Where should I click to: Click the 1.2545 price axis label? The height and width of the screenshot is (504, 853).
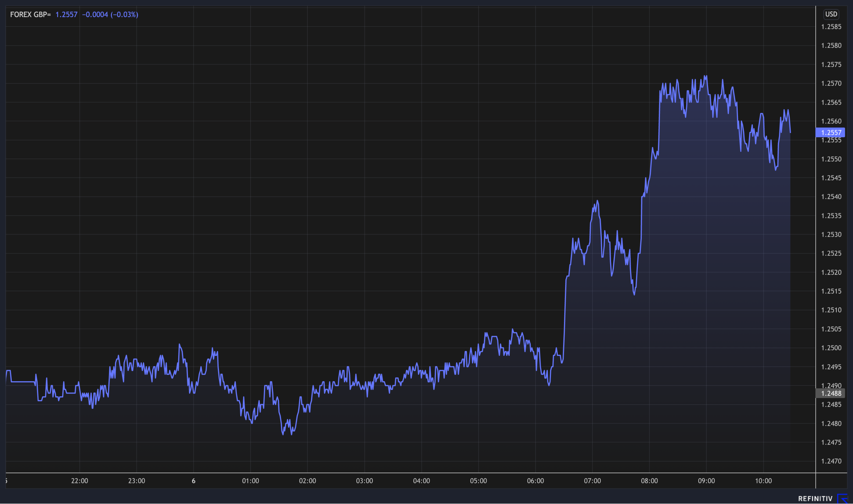point(831,178)
